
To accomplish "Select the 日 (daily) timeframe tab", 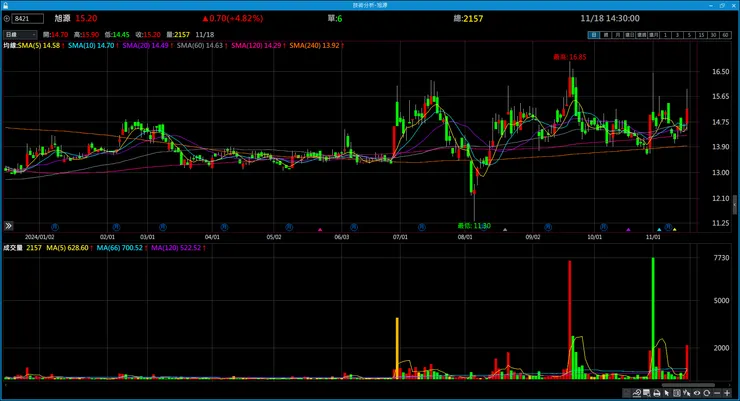I will [x=594, y=35].
